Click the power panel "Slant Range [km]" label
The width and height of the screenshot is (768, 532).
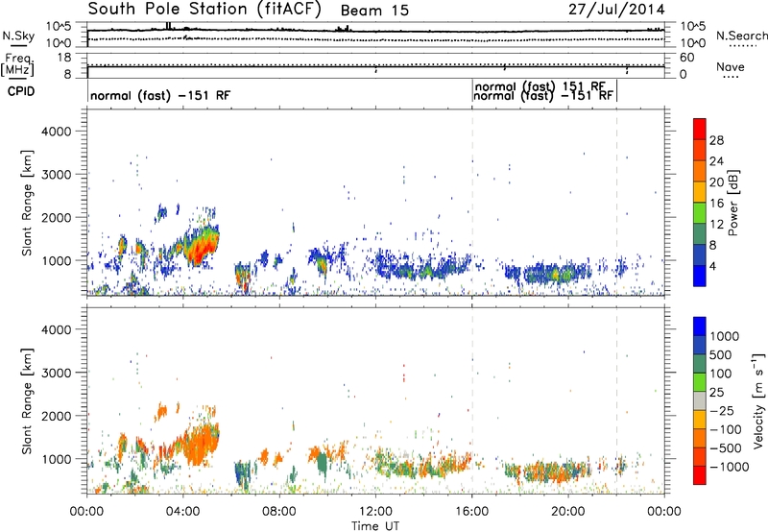[x=27, y=203]
